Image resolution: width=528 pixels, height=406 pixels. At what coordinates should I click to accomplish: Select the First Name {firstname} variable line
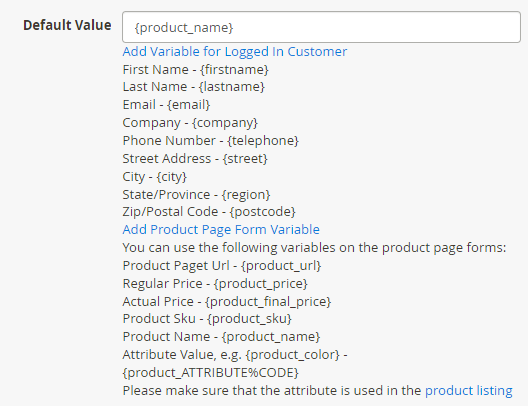pos(195,70)
